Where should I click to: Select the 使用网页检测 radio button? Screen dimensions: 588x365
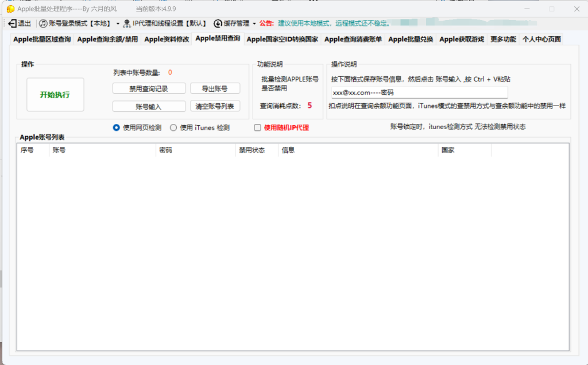tap(117, 127)
